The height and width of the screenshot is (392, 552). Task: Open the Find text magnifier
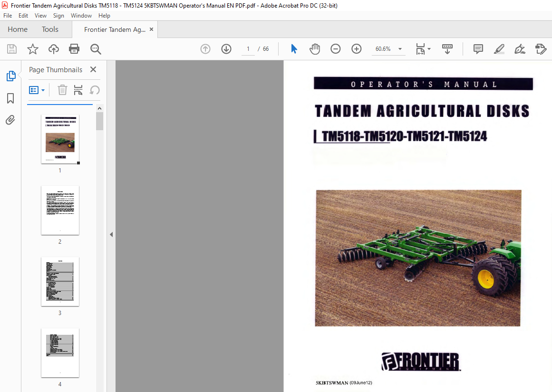pos(96,49)
